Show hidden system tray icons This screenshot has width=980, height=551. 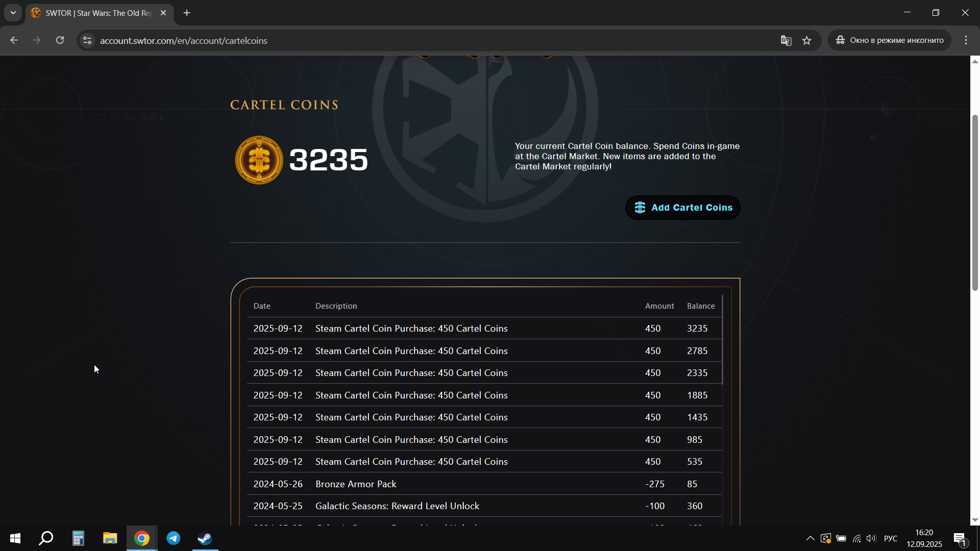pyautogui.click(x=810, y=538)
